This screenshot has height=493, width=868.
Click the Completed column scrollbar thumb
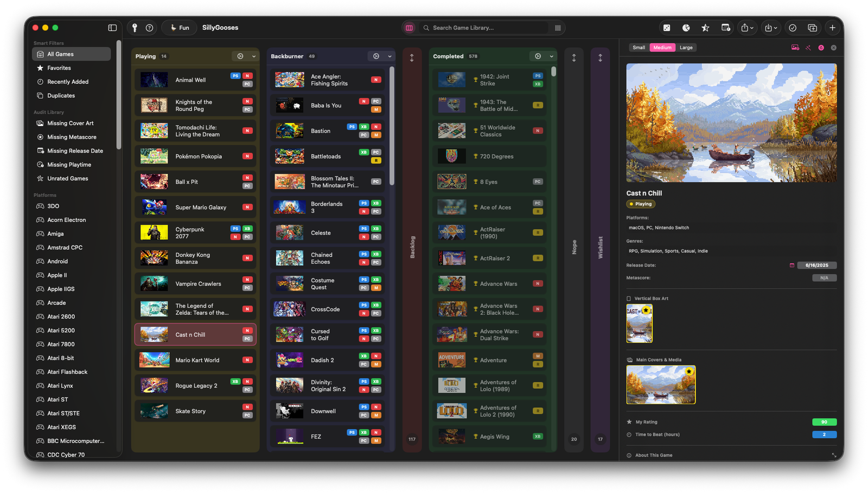pos(553,72)
